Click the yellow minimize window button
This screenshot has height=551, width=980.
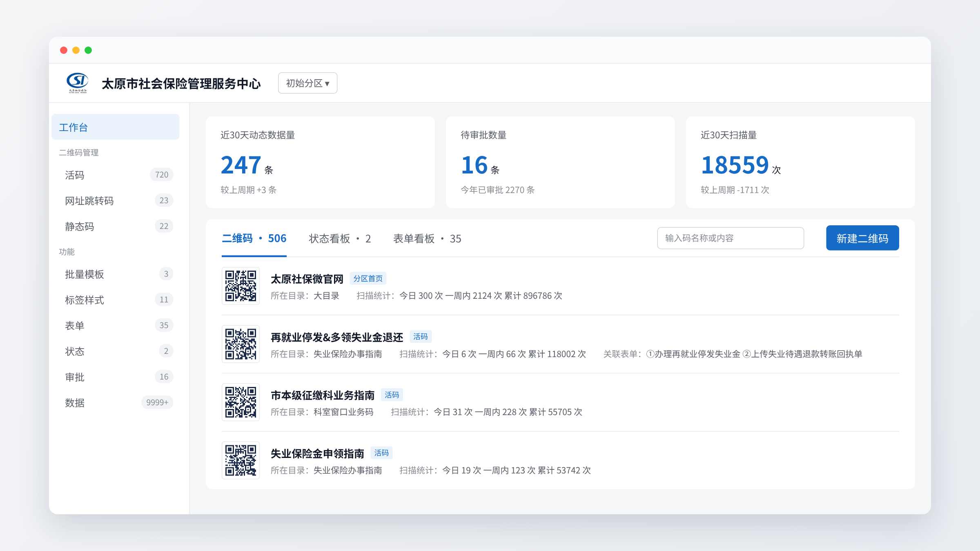76,50
